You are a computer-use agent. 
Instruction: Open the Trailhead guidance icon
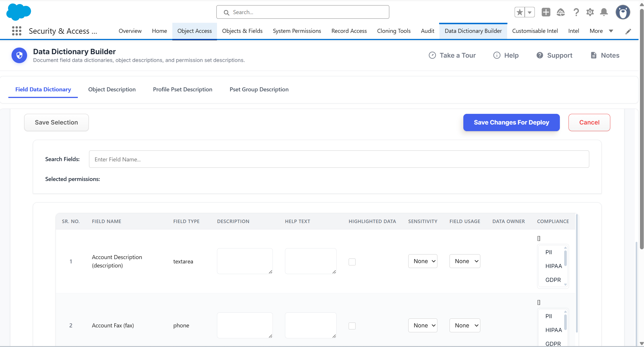[561, 12]
